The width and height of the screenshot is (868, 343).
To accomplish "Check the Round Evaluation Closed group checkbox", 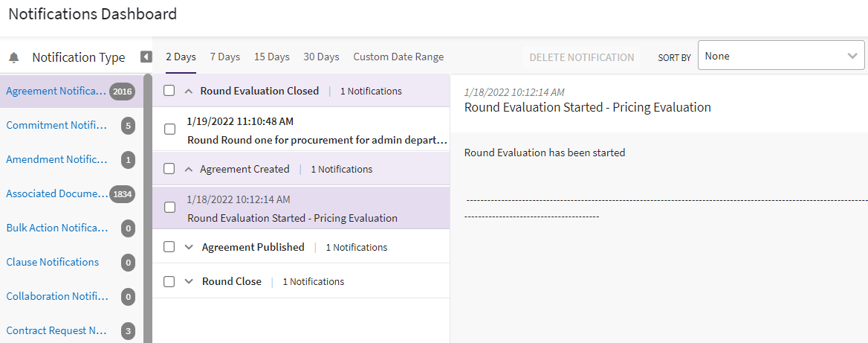I will tap(169, 91).
